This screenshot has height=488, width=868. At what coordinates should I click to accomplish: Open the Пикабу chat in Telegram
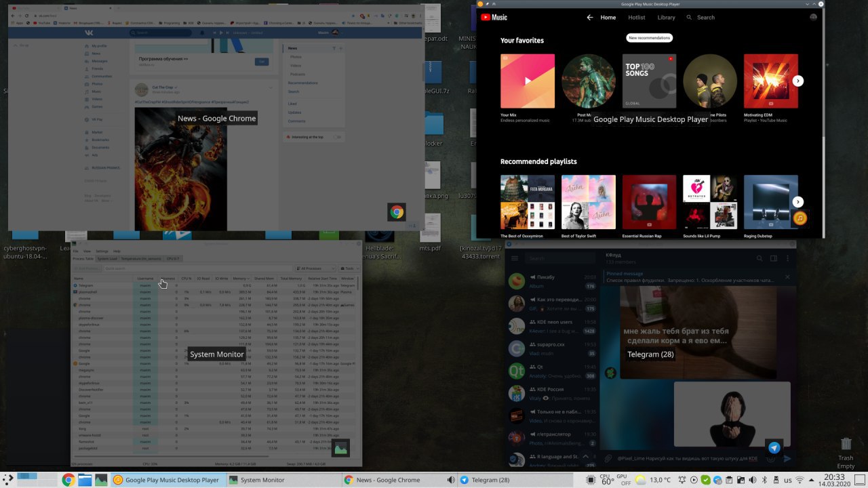pyautogui.click(x=552, y=281)
